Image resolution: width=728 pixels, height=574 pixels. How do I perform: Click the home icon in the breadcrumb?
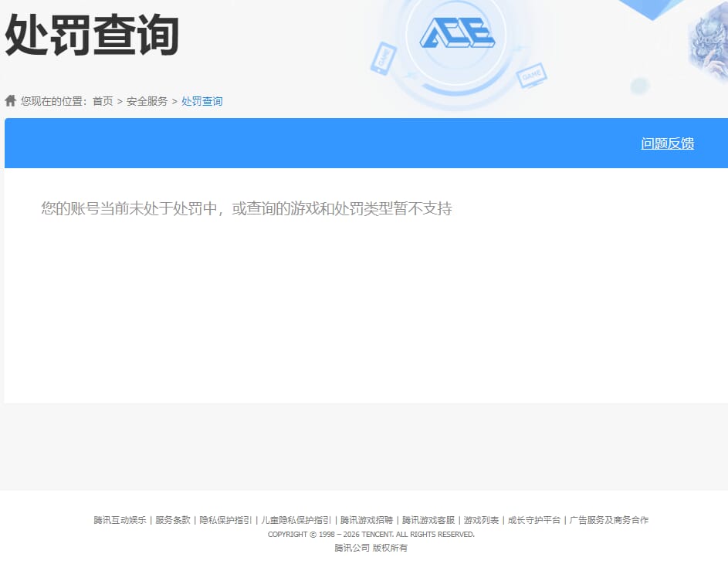point(11,101)
